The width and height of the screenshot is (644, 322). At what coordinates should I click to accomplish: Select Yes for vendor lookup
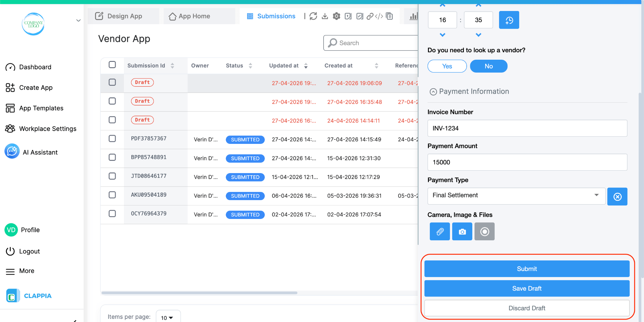(447, 66)
